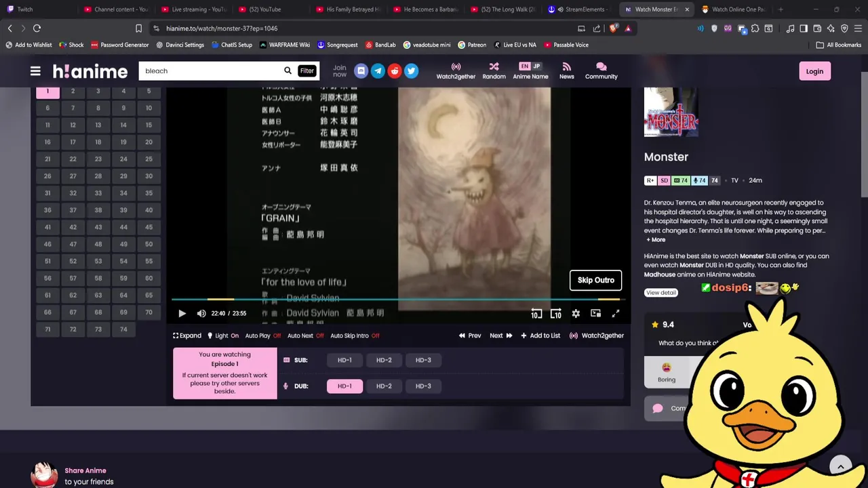Viewport: 868px width, 488px height.
Task: Select episode 12 in list
Action: tap(73, 125)
